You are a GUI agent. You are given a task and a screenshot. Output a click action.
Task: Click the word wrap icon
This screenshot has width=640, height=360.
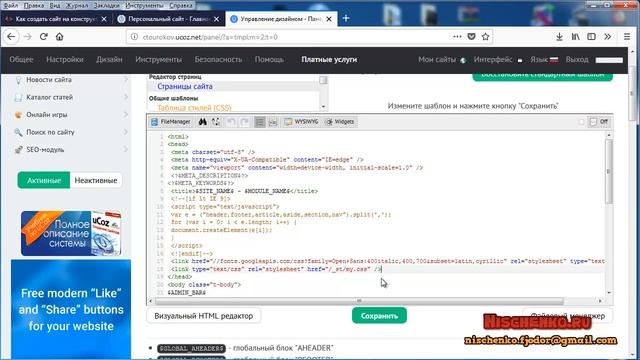click(273, 122)
